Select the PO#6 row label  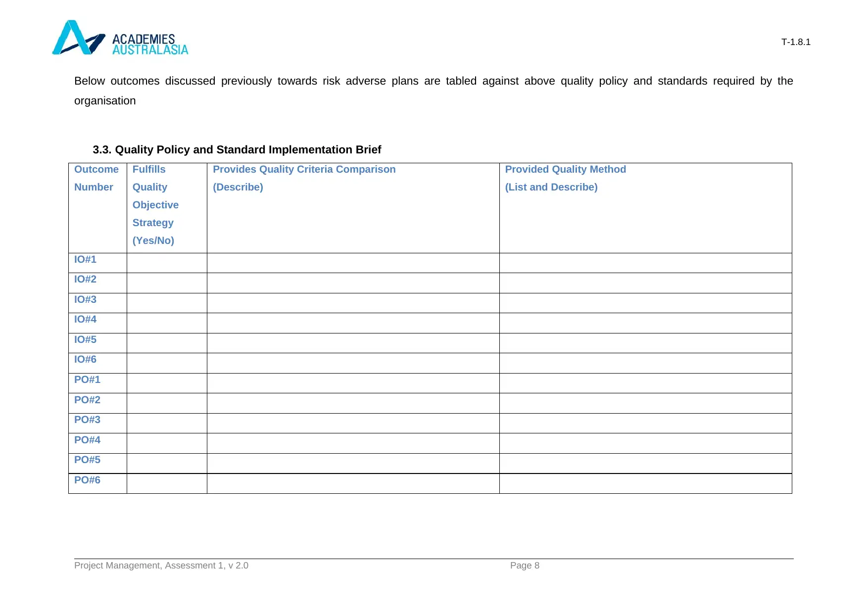click(87, 480)
